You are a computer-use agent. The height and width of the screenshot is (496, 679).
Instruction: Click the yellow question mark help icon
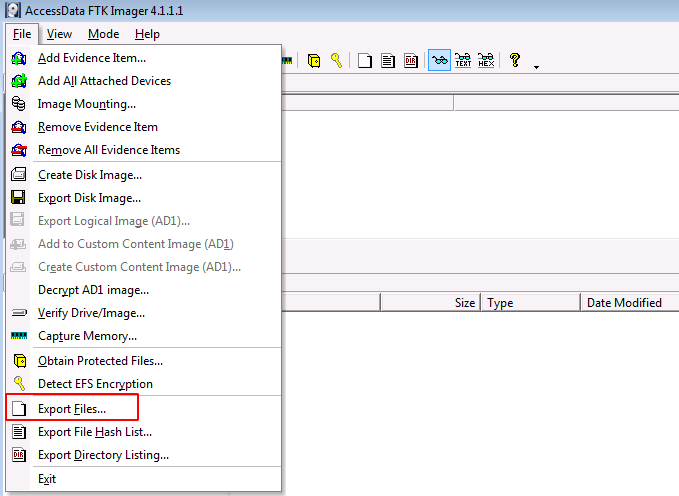[514, 60]
